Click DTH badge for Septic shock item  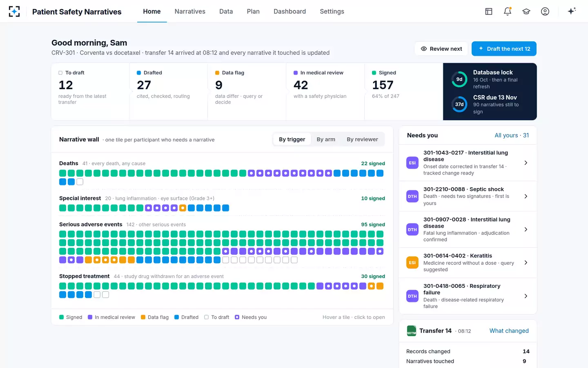click(412, 196)
